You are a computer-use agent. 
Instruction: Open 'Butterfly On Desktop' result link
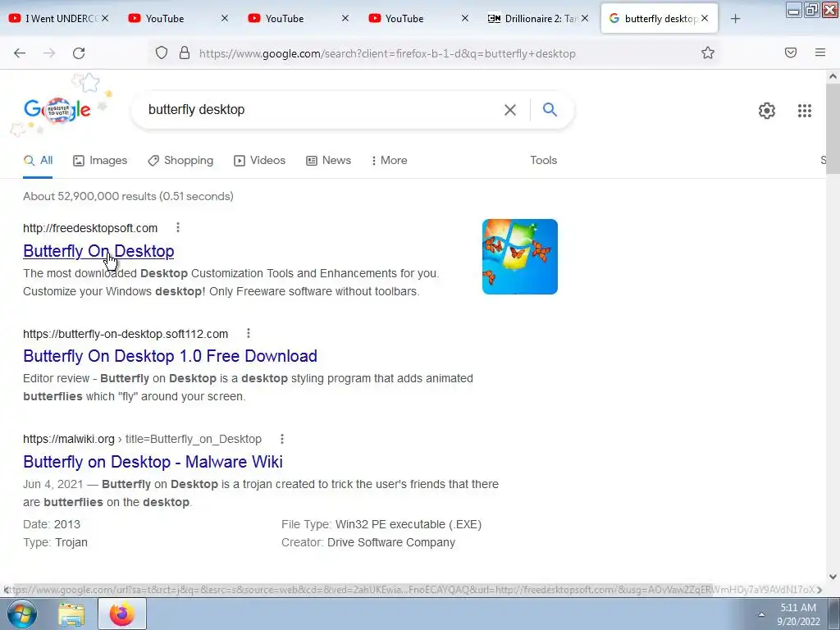(x=98, y=251)
